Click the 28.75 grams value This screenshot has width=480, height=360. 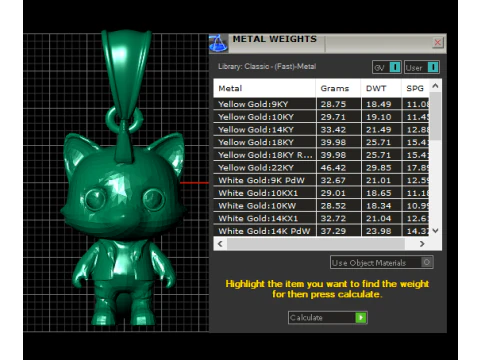pyautogui.click(x=333, y=104)
